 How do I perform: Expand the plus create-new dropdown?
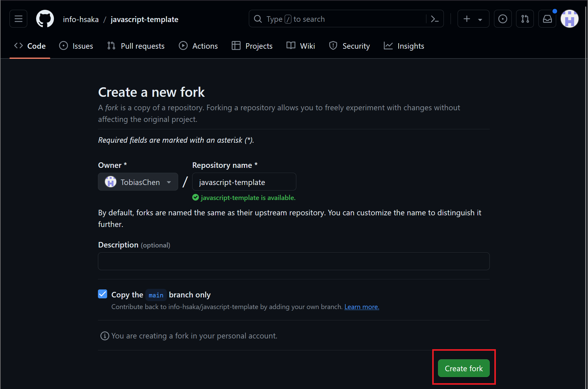point(473,19)
